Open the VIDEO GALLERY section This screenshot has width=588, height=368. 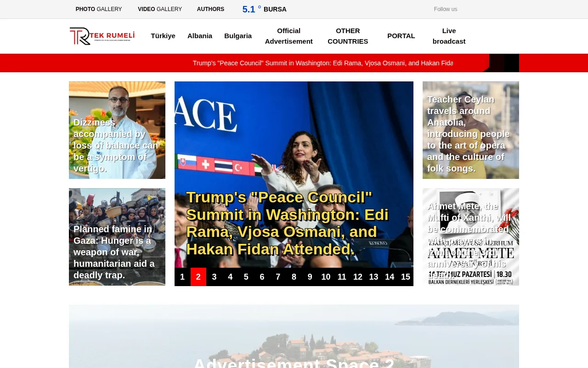click(160, 9)
